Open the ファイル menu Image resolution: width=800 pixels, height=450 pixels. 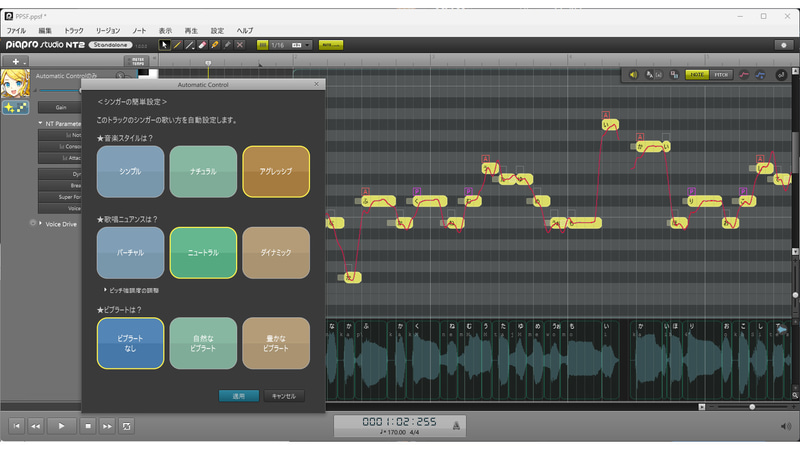(16, 31)
